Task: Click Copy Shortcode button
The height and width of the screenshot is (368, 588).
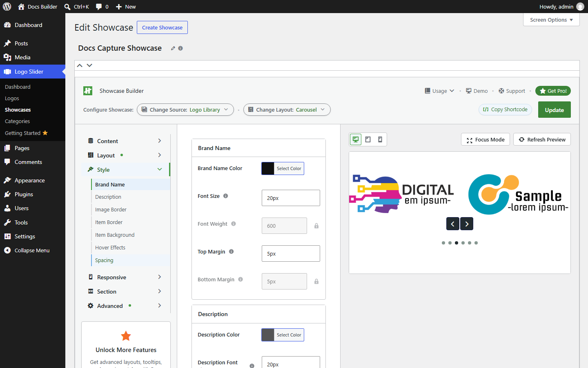Action: point(505,110)
